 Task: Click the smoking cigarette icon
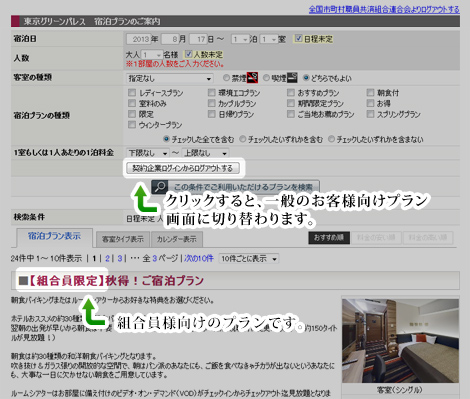pos(292,78)
